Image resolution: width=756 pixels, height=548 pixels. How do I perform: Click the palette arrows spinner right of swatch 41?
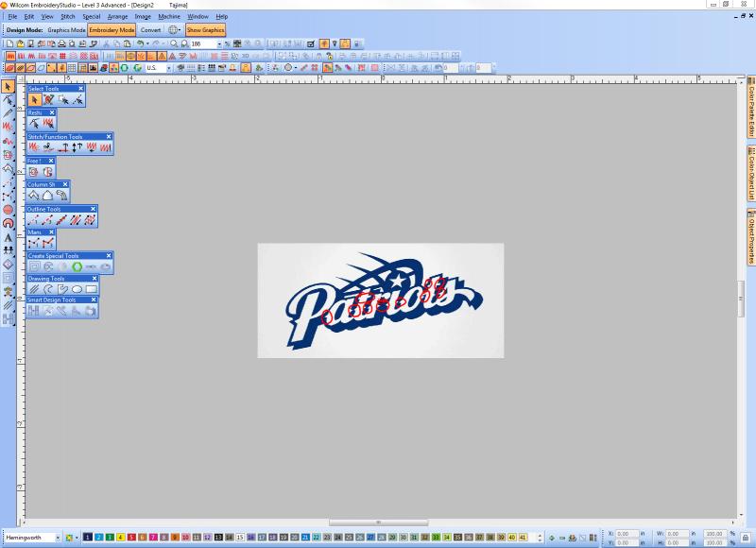[540, 538]
